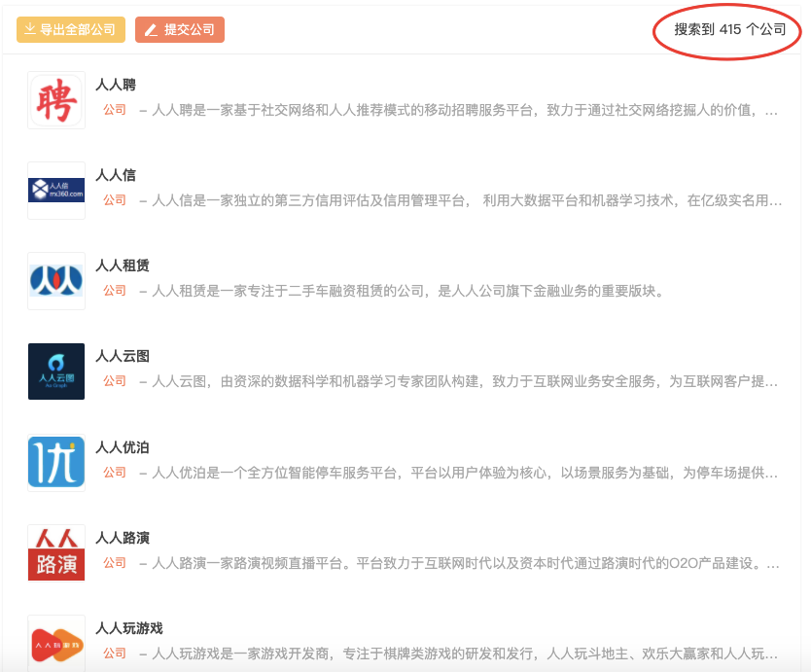Click the 提交公司 submit button

(180, 29)
